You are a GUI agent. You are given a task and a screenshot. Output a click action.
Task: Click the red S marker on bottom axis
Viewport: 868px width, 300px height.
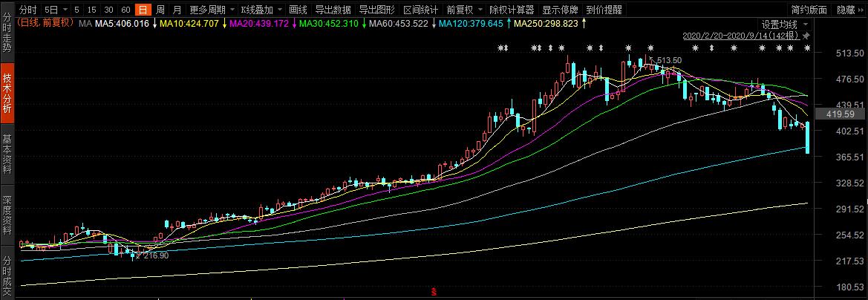(x=434, y=290)
